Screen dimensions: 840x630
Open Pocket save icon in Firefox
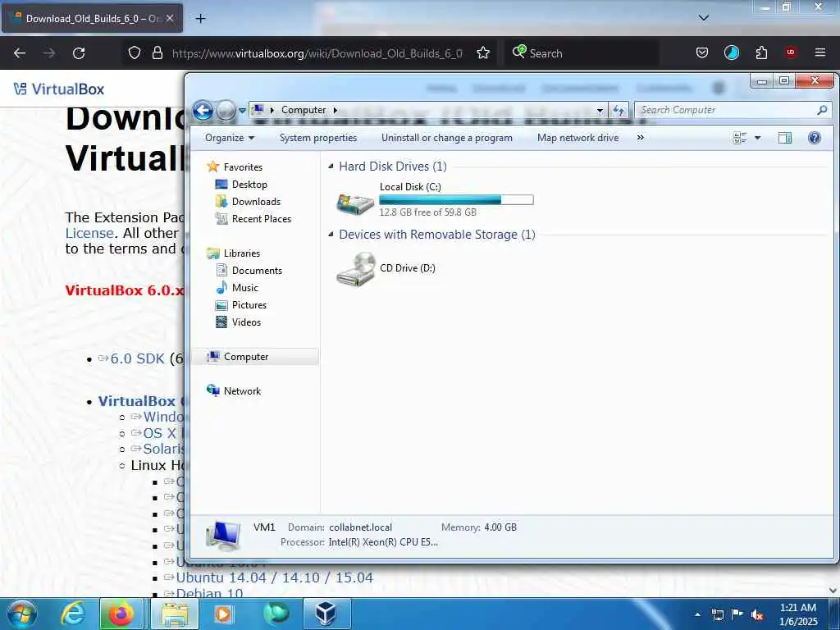point(702,53)
